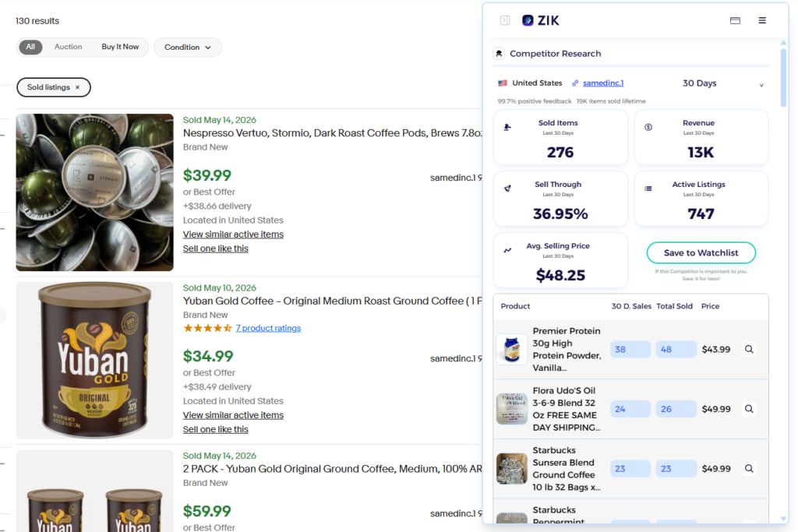Select the Auction tab
The width and height of the screenshot is (798, 532).
tap(69, 47)
